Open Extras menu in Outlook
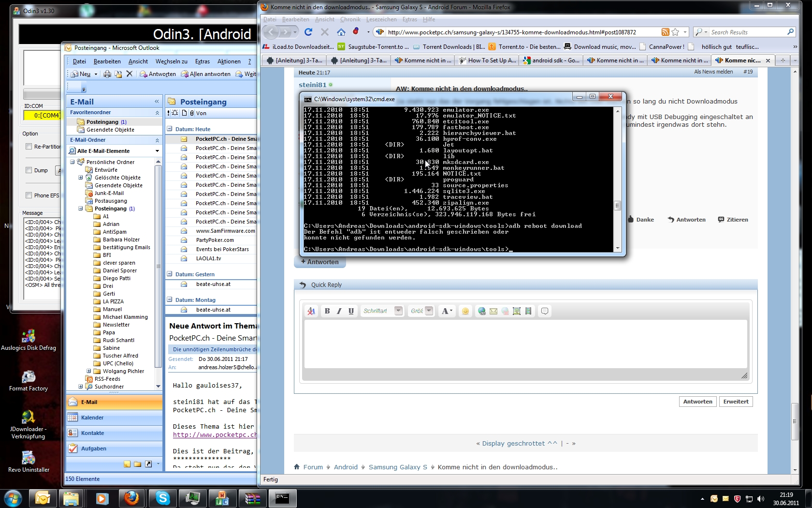Screen dimensions: 812x508 (x=203, y=61)
